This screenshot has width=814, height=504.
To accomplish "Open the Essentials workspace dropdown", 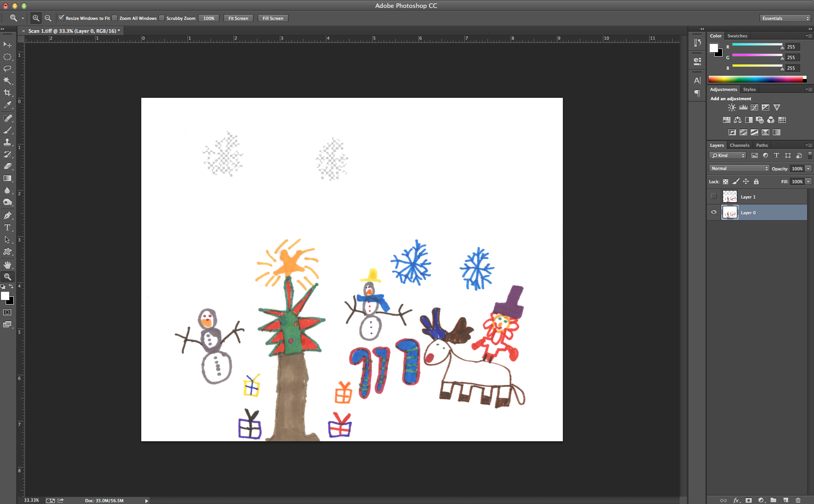I will [x=785, y=18].
